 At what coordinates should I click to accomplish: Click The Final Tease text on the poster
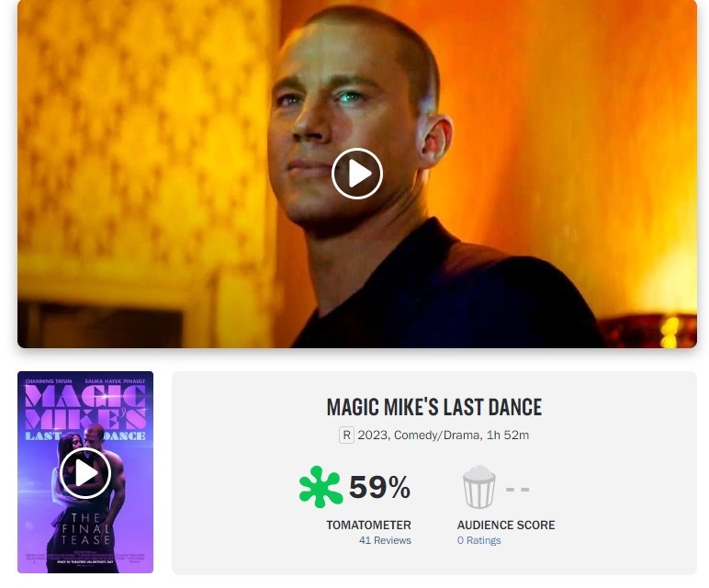86,529
